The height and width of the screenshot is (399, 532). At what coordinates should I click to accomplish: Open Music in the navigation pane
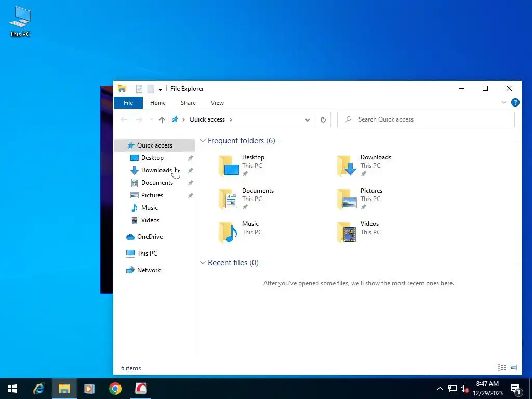149,208
